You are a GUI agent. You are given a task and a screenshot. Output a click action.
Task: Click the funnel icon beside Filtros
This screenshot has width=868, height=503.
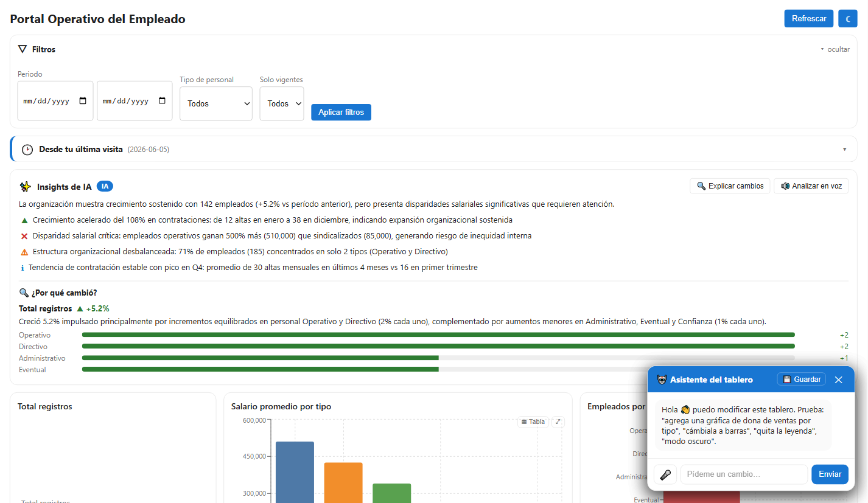(x=23, y=49)
